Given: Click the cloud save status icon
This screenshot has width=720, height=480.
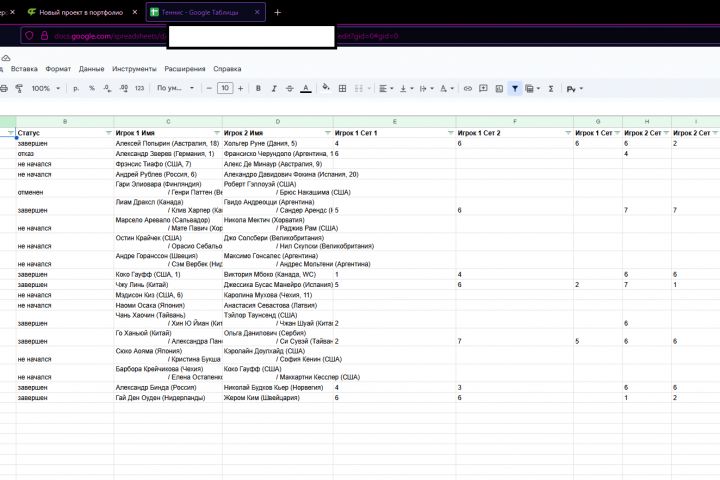Looking at the screenshot, I should coord(6,58).
